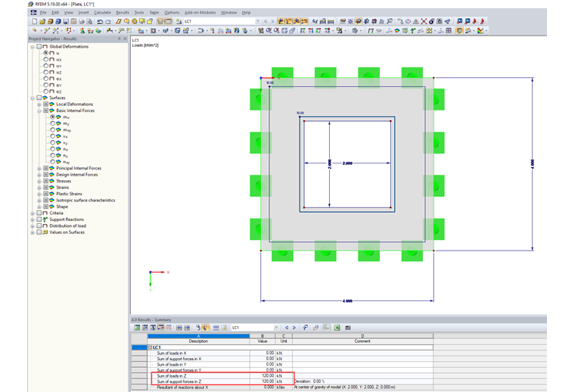Click the red X delete icon in toolbar
The height and width of the screenshot is (392, 575).
424,21
